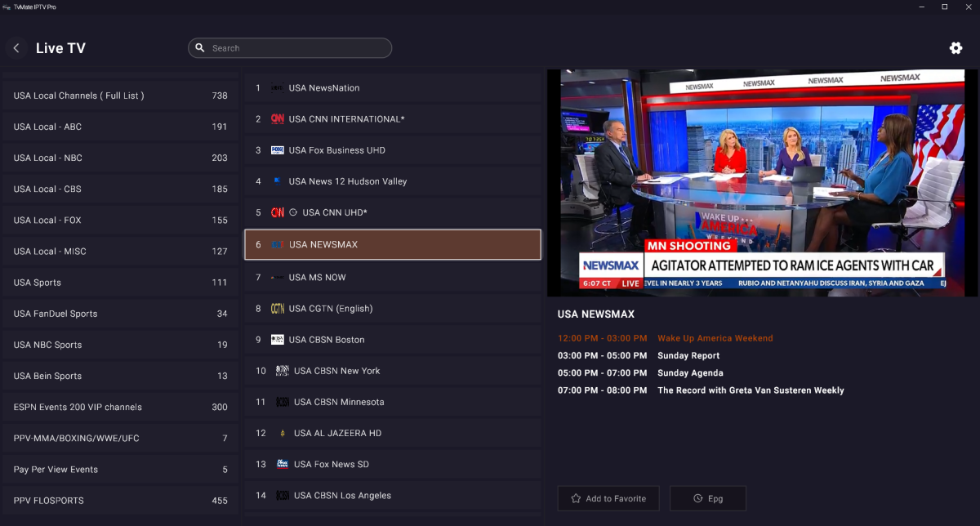Image resolution: width=980 pixels, height=526 pixels.
Task: Open settings via the gear icon
Action: click(x=955, y=48)
